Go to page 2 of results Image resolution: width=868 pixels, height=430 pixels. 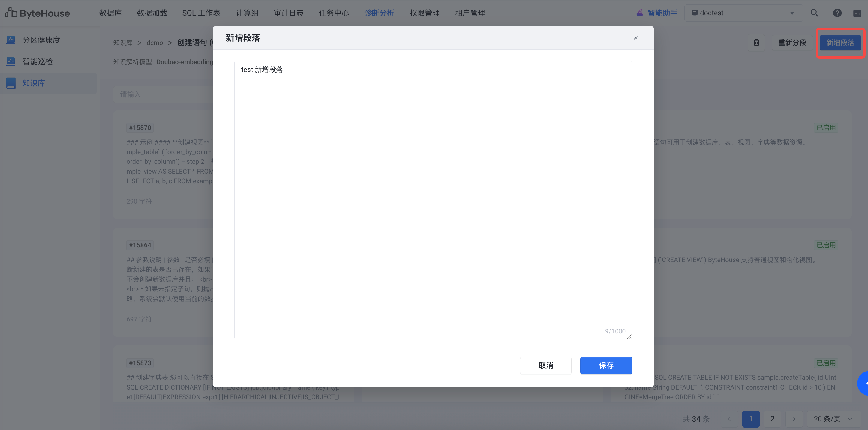[x=772, y=419]
